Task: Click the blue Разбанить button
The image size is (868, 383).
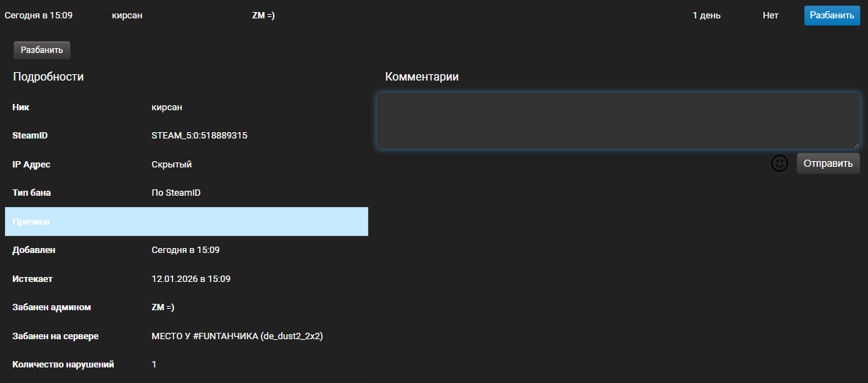Action: tap(831, 16)
